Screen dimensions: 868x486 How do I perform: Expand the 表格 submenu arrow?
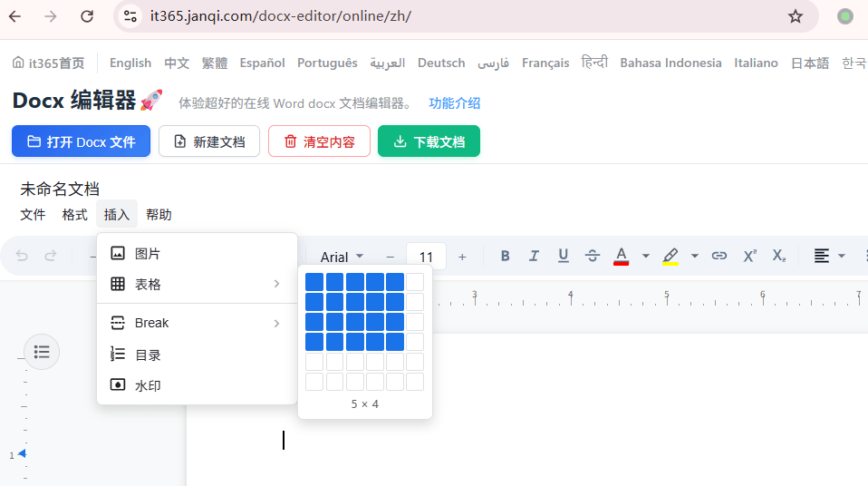pyautogui.click(x=276, y=284)
